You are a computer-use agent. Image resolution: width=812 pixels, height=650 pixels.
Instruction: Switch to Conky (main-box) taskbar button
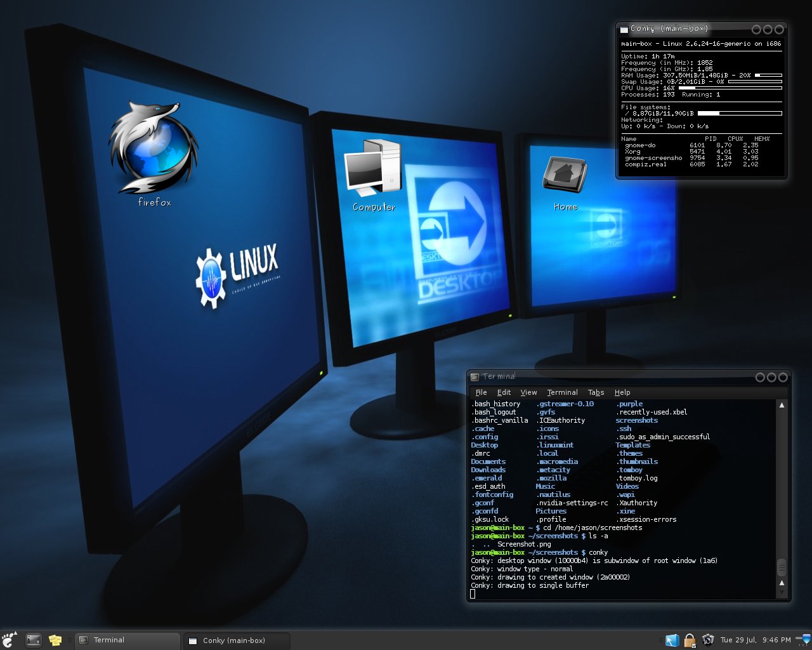click(x=237, y=640)
